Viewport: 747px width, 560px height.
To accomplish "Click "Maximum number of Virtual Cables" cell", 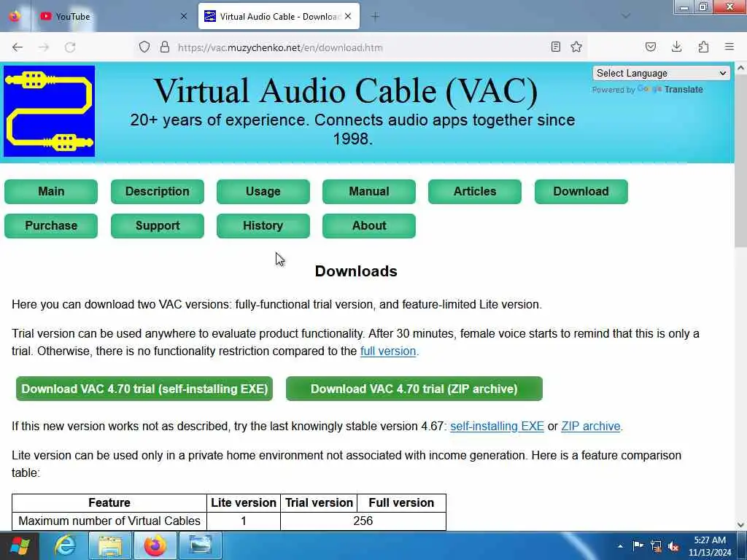I will click(109, 521).
